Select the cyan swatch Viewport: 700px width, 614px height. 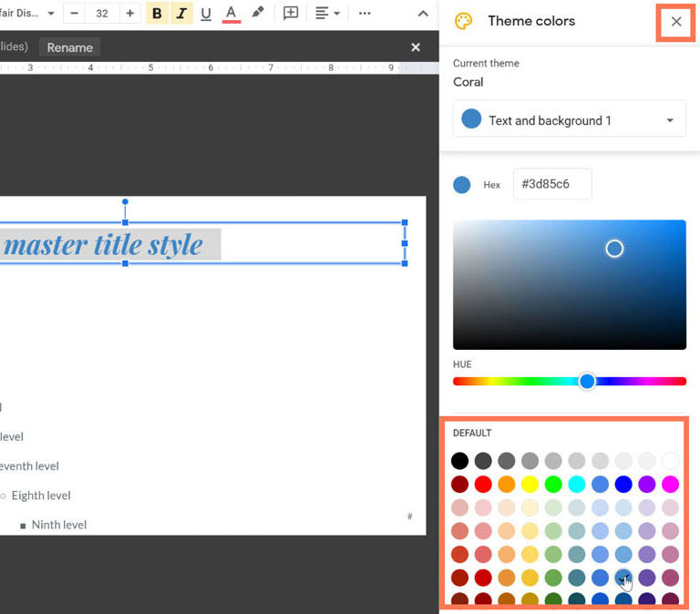576,484
